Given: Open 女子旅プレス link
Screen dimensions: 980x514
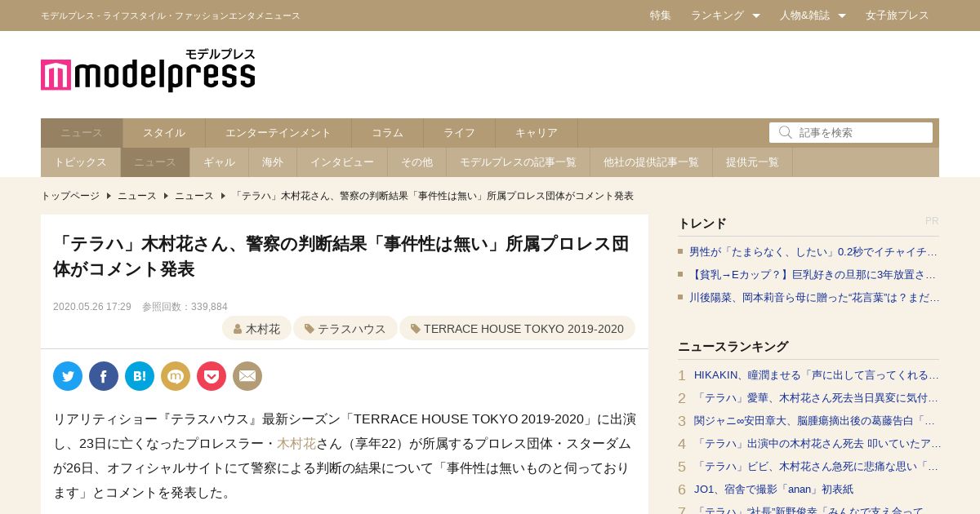Looking at the screenshot, I should click(898, 16).
